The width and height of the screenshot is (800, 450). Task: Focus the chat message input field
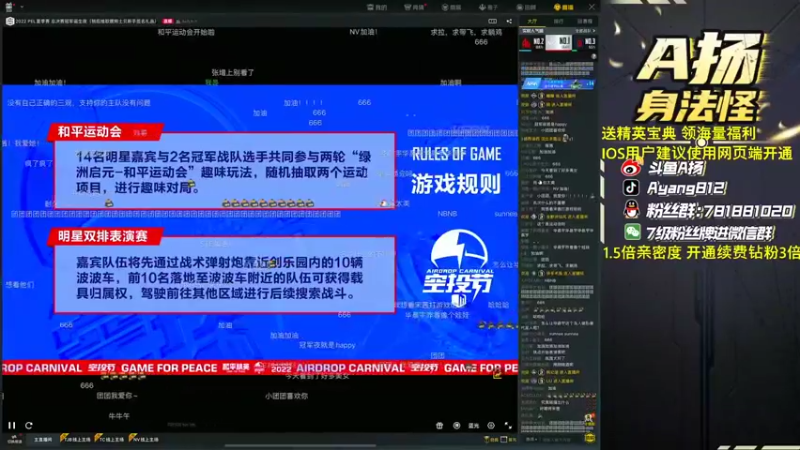[562, 439]
